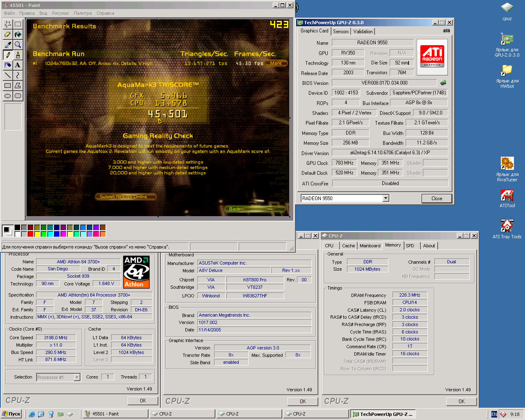Pick the Eraser tool in Paint

pyautogui.click(x=7, y=34)
